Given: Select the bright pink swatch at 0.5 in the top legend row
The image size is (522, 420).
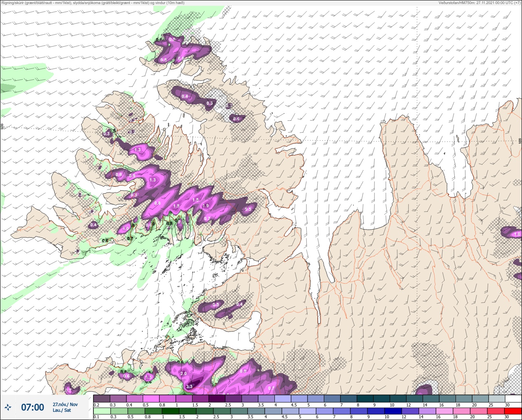Looking at the screenshot, I should coord(151,398).
